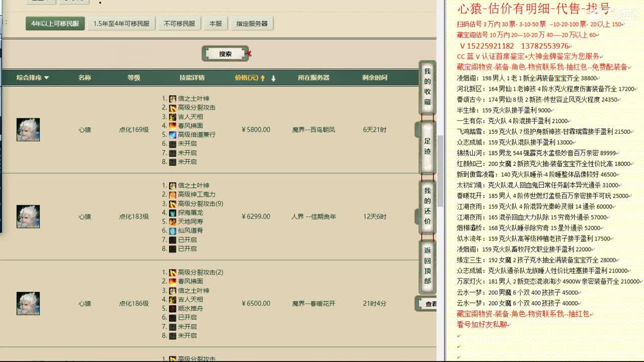Click 春风拂面 skill icon in ¥6500 row

173,282
